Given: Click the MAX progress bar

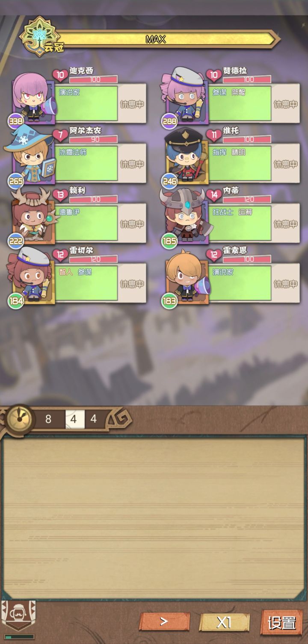Looking at the screenshot, I should pyautogui.click(x=165, y=39).
